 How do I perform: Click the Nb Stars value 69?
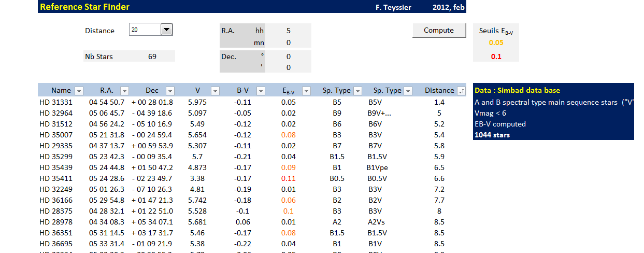152,57
